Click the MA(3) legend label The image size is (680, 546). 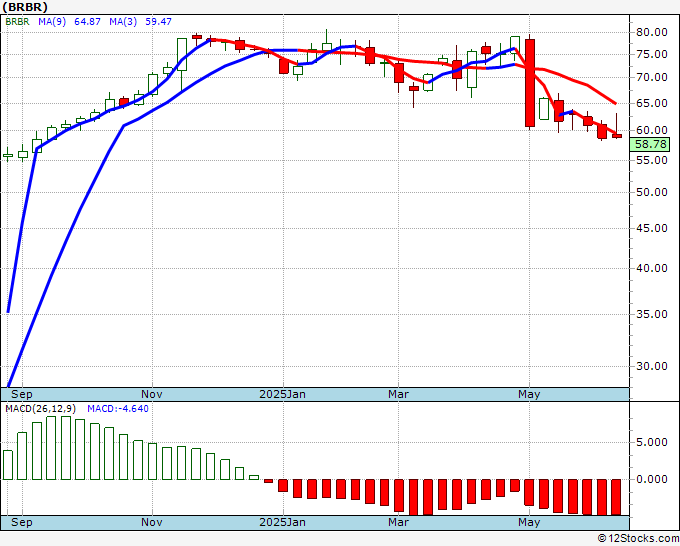123,21
